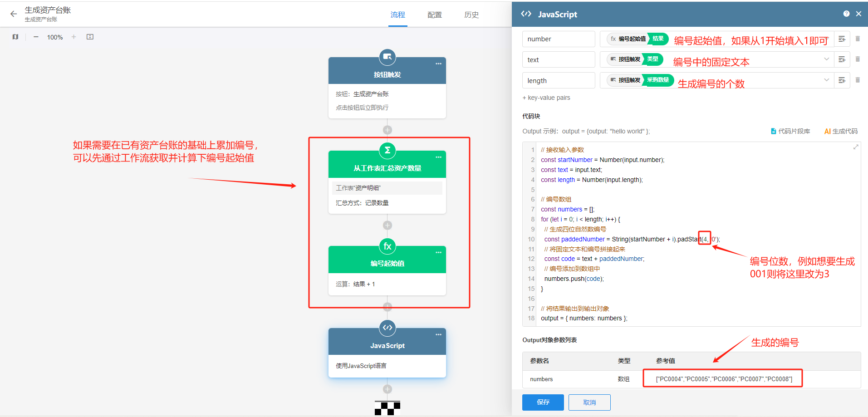Click the text 使用JavaScript语言
The image size is (868, 417).
point(361,366)
